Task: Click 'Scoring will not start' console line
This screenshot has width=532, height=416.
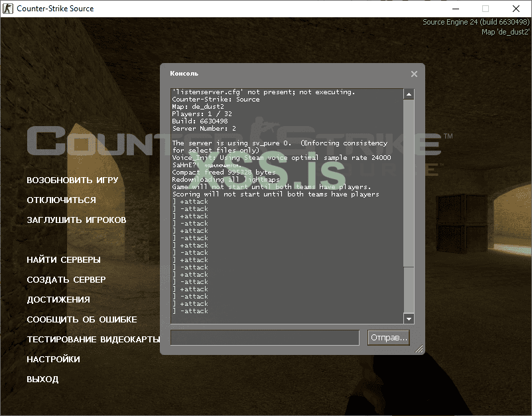Action: [275, 194]
